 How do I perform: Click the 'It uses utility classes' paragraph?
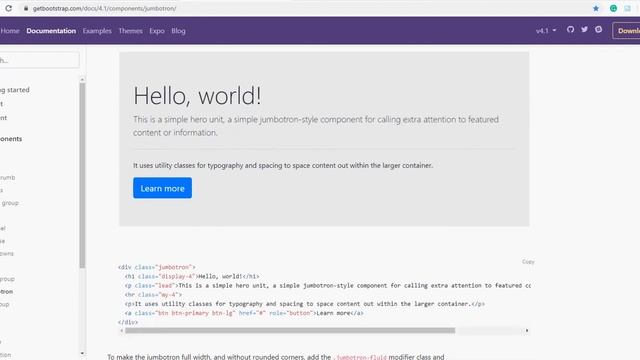click(x=283, y=165)
